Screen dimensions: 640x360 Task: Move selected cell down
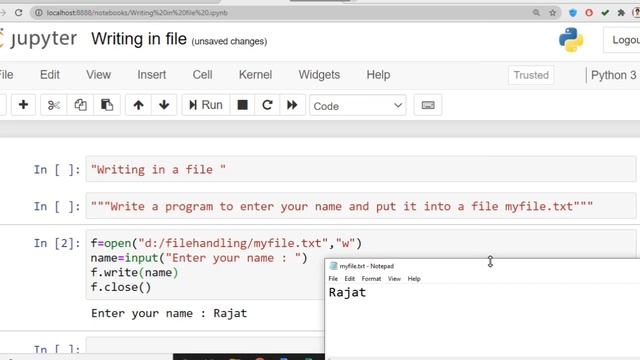coord(164,105)
